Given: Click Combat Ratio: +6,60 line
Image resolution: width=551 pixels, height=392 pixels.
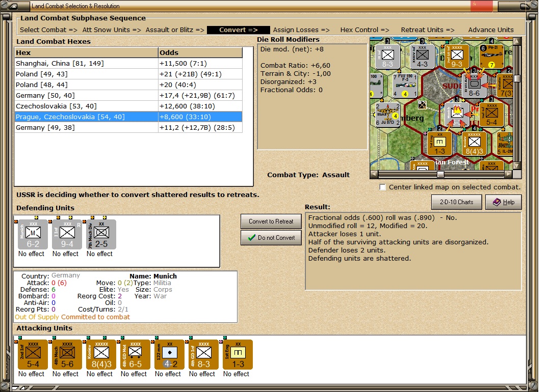Looking at the screenshot, I should 295,65.
